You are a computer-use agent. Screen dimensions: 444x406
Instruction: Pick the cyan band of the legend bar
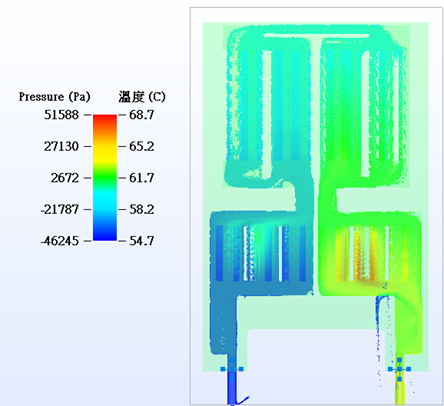[x=105, y=201]
